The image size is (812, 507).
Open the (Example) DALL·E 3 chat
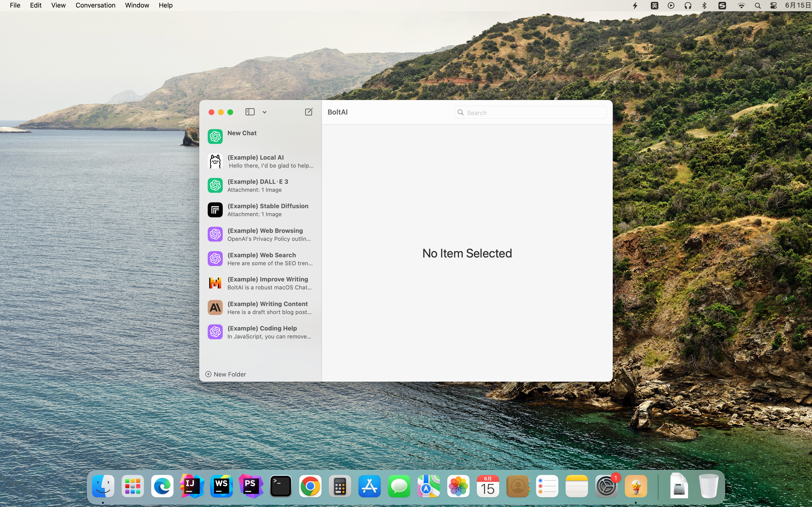(260, 185)
